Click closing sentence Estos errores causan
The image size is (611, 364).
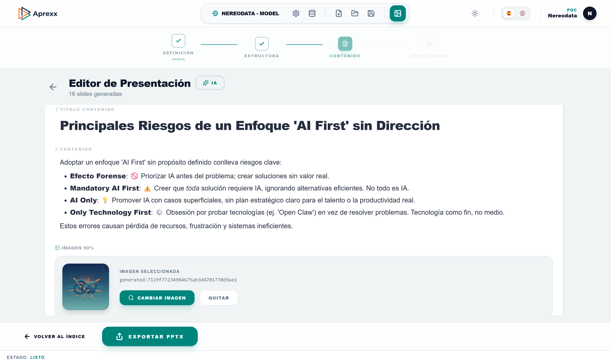point(176,226)
